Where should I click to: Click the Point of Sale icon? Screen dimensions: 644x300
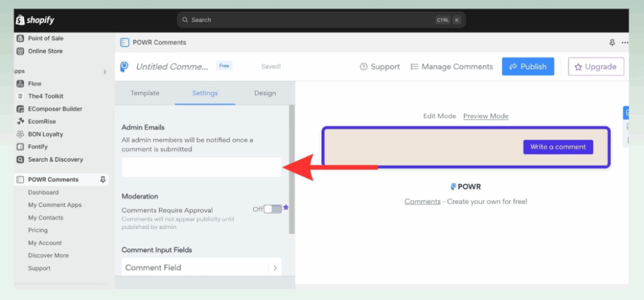point(20,38)
